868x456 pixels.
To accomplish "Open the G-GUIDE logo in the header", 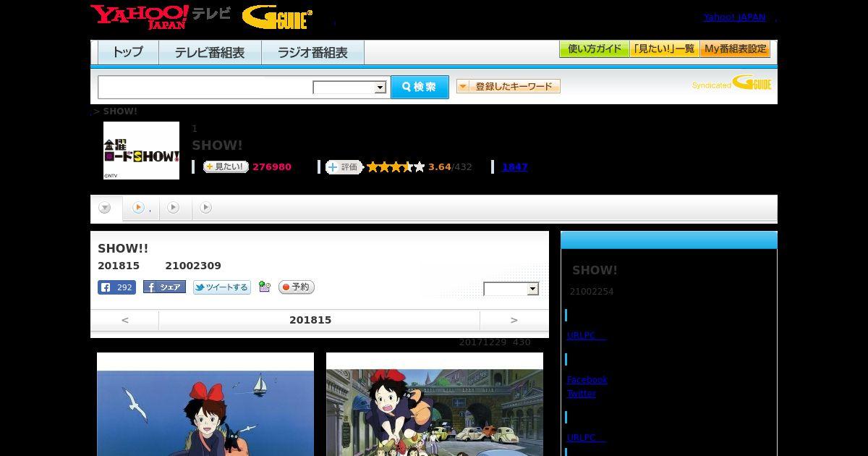I will (x=277, y=17).
